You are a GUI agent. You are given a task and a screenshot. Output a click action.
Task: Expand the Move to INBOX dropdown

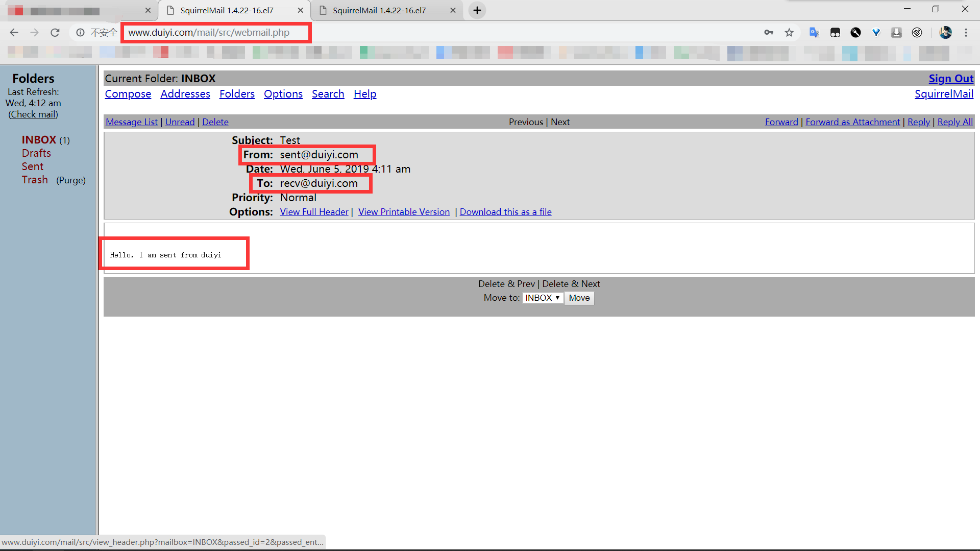[x=543, y=298]
